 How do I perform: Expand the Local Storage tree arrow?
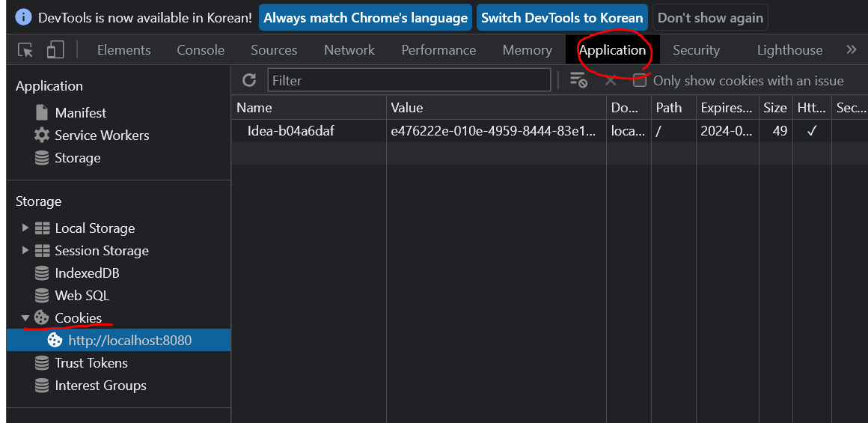(25, 228)
